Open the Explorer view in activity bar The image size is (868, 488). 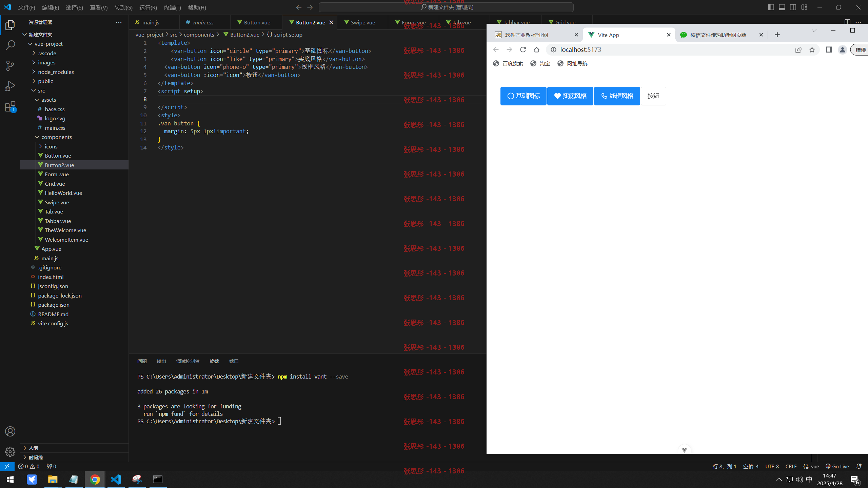tap(10, 25)
